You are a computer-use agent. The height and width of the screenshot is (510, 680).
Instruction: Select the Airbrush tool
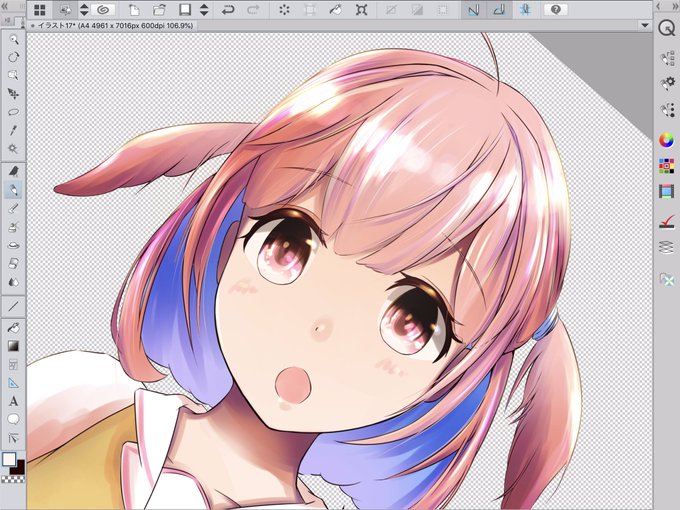click(13, 227)
